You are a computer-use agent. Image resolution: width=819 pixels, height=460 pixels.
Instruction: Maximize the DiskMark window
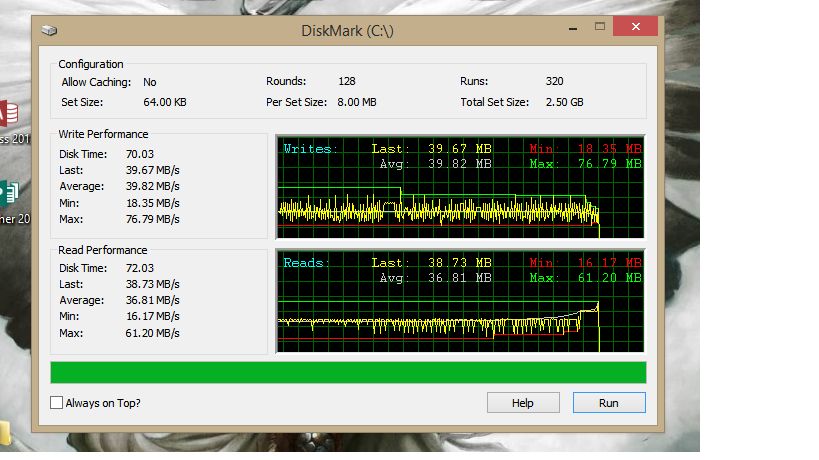(600, 27)
